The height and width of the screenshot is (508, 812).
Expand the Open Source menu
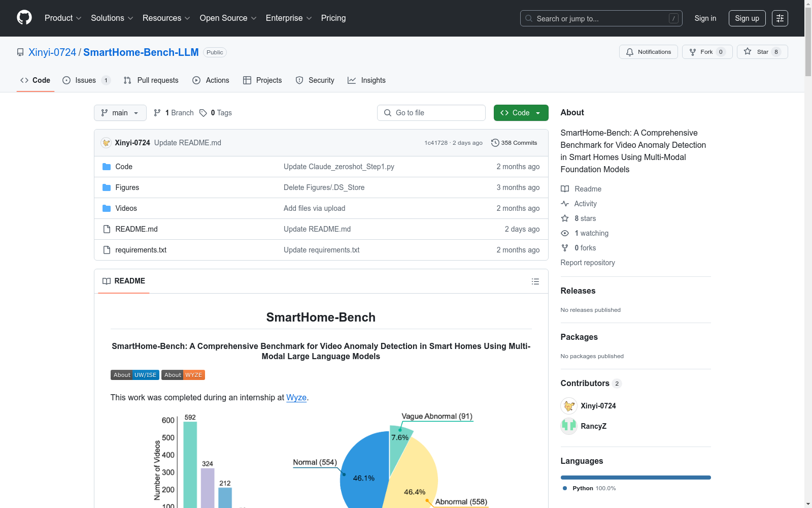(228, 18)
